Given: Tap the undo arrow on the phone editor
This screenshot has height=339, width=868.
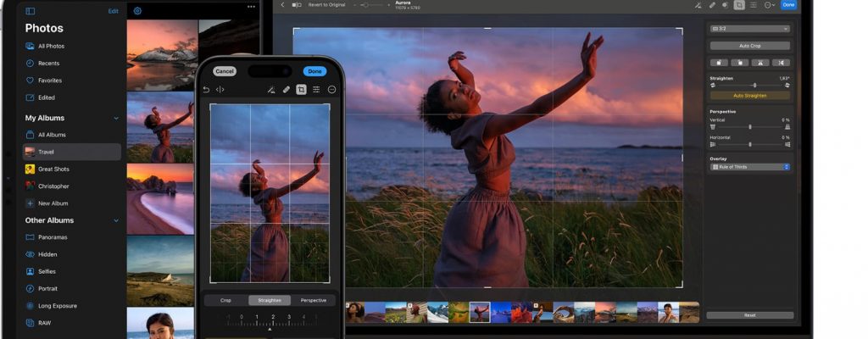Looking at the screenshot, I should (x=206, y=89).
